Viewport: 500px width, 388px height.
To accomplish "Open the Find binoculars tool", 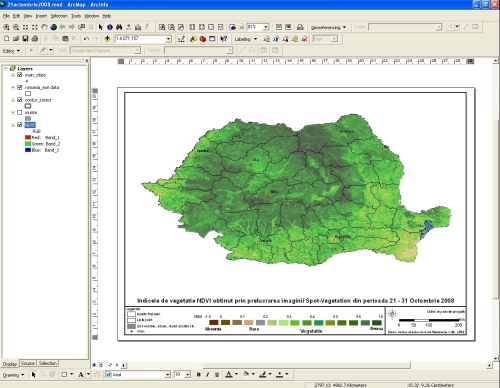I will point(119,27).
